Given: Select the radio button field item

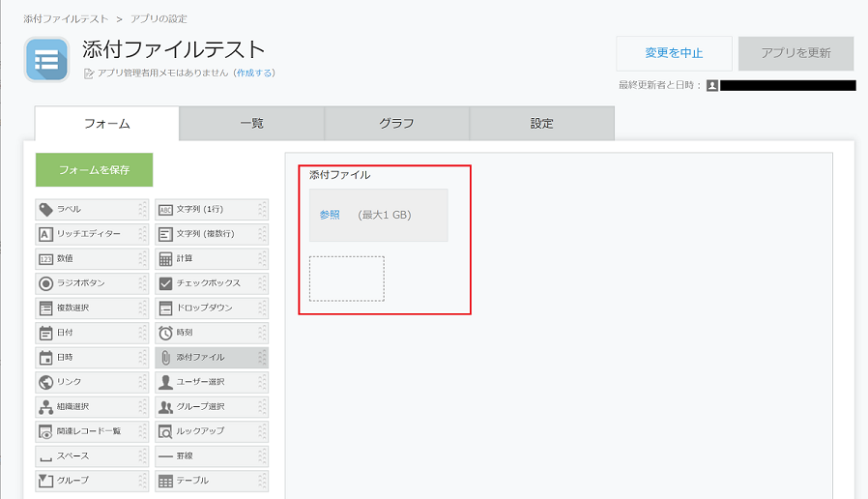Looking at the screenshot, I should [x=91, y=283].
